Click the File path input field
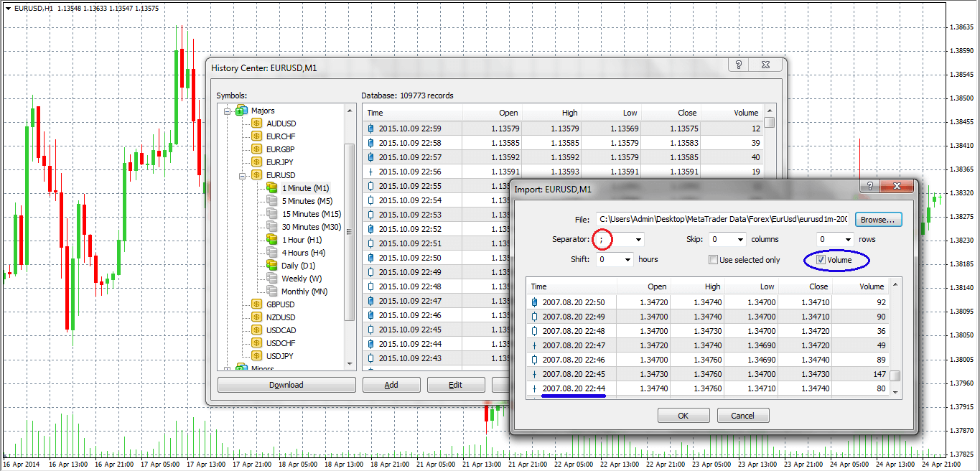Viewport: 980px width, 471px height. click(x=723, y=219)
